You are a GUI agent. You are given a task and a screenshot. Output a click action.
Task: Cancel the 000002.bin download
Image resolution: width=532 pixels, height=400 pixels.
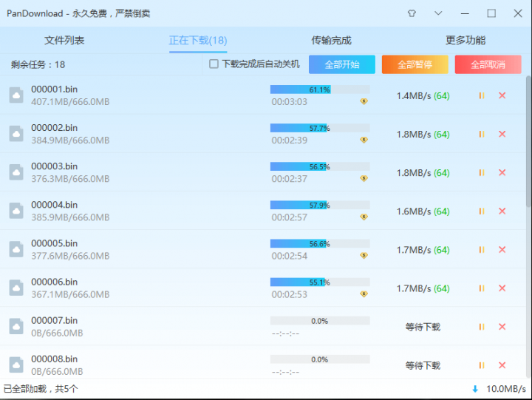click(502, 134)
